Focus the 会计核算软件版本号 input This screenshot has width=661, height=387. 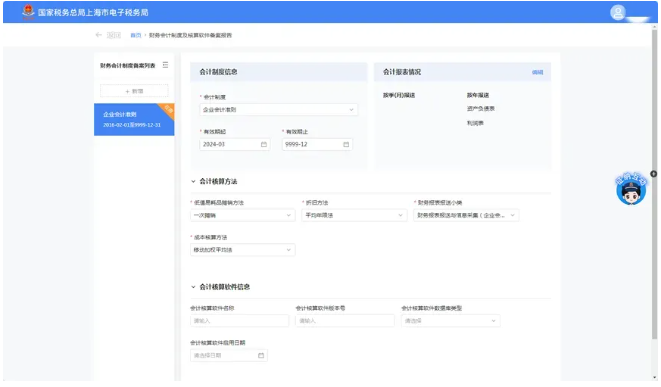coord(345,321)
